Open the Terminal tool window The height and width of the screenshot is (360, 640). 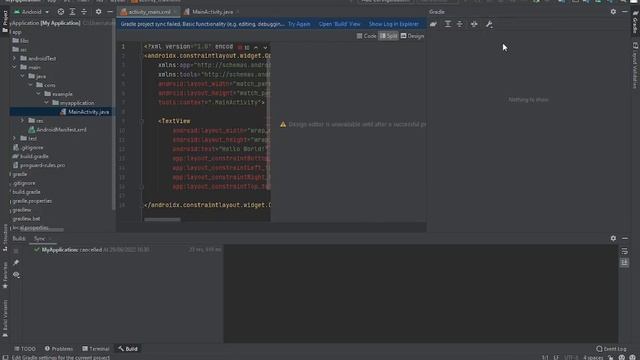96,349
